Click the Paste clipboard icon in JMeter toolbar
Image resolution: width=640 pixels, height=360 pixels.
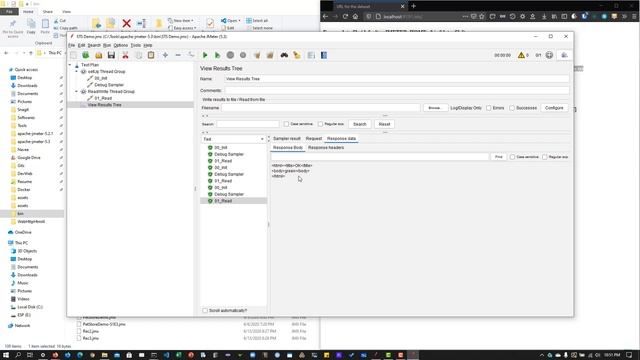coord(151,55)
